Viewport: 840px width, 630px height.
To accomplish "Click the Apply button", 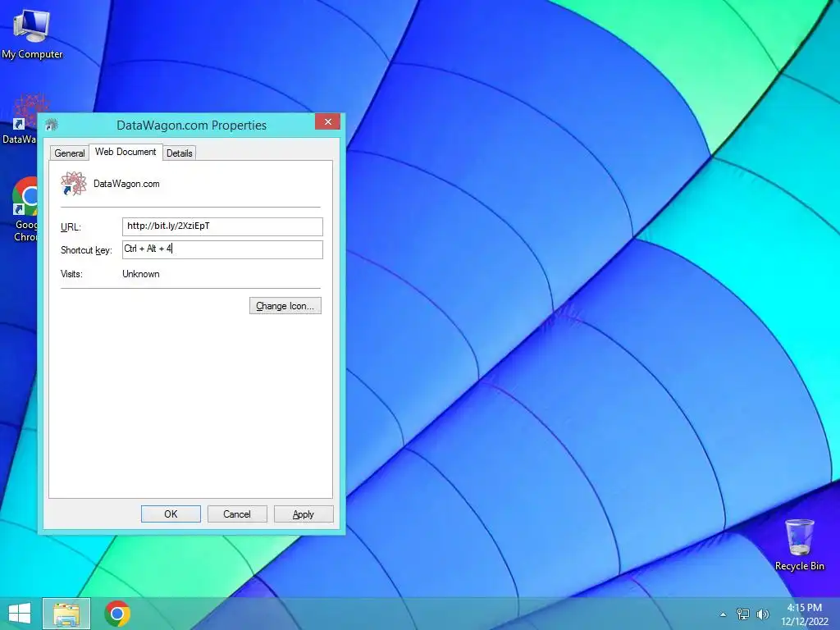I will pyautogui.click(x=304, y=514).
